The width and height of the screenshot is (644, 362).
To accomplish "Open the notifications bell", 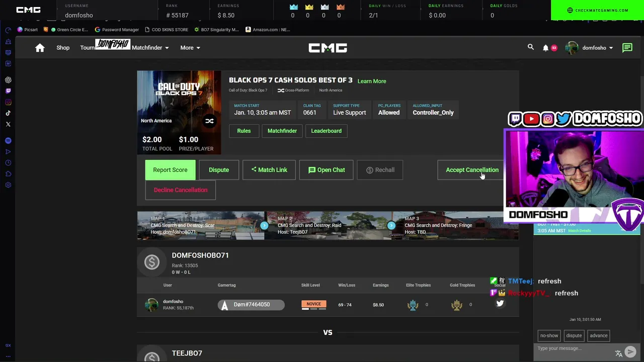I will [x=545, y=48].
